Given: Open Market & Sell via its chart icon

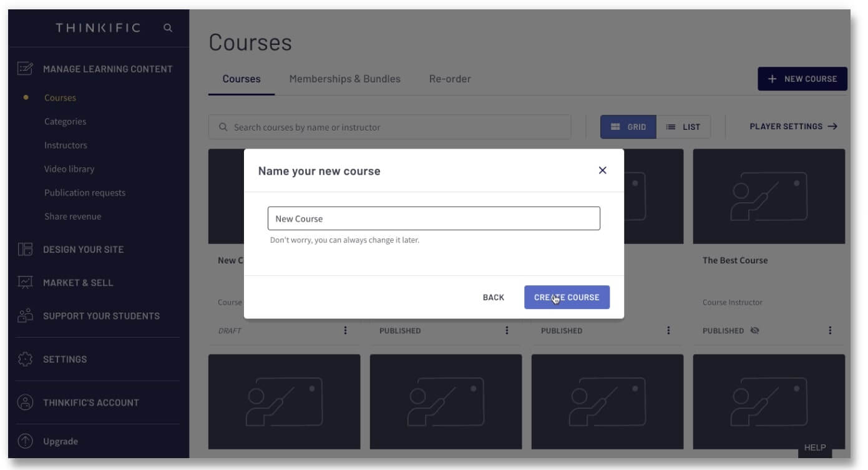Looking at the screenshot, I should [19, 282].
